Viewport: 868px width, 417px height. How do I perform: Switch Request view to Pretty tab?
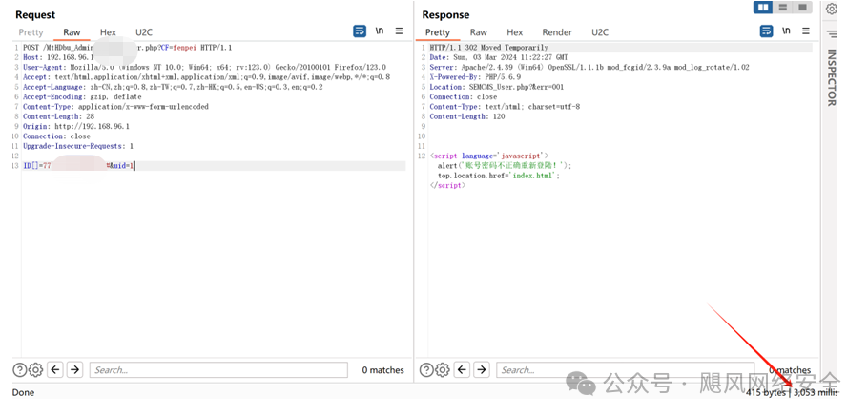point(31,32)
